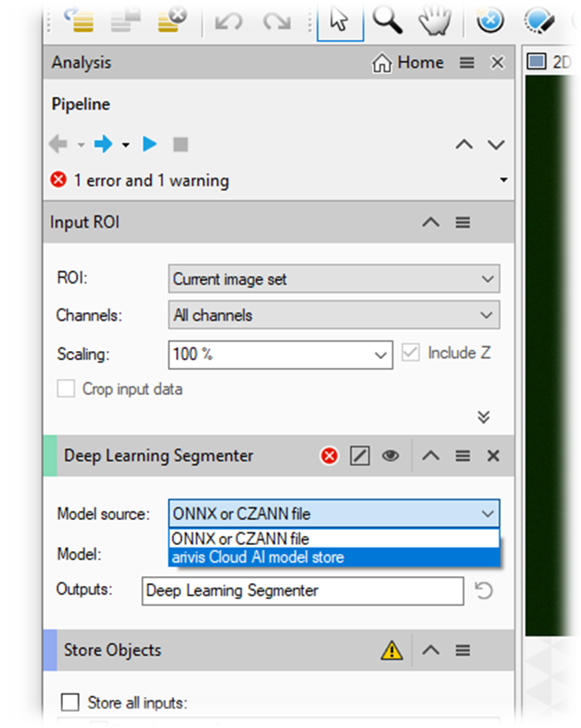581x728 pixels.
Task: Run the pipeline with play button
Action: coord(149,144)
